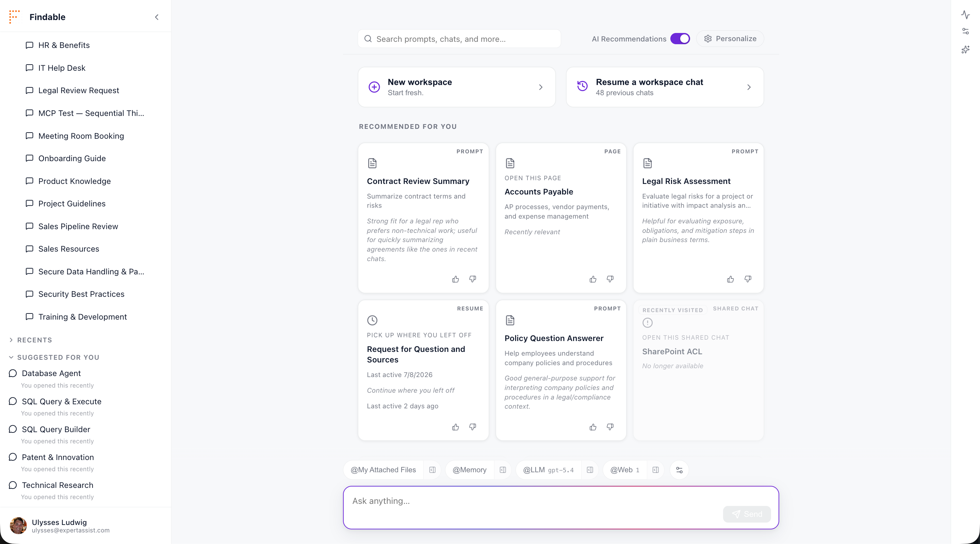Viewport: 980px width, 544px height.
Task: Thumbs up the Accounts Payable card
Action: [593, 279]
